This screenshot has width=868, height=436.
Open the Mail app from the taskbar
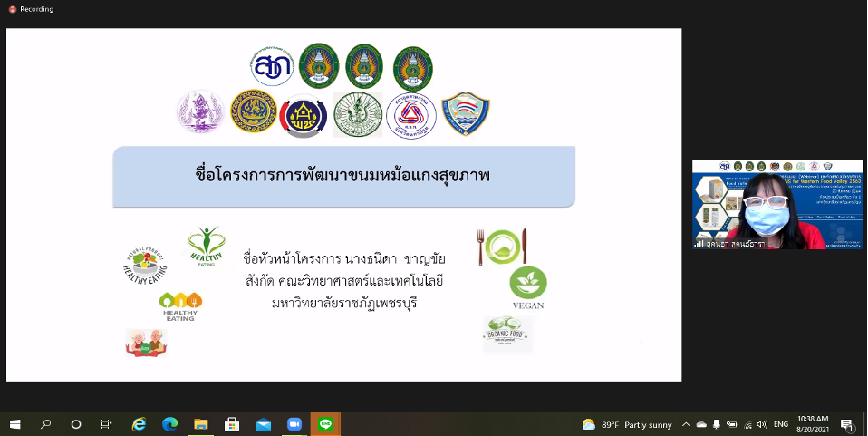[263, 424]
